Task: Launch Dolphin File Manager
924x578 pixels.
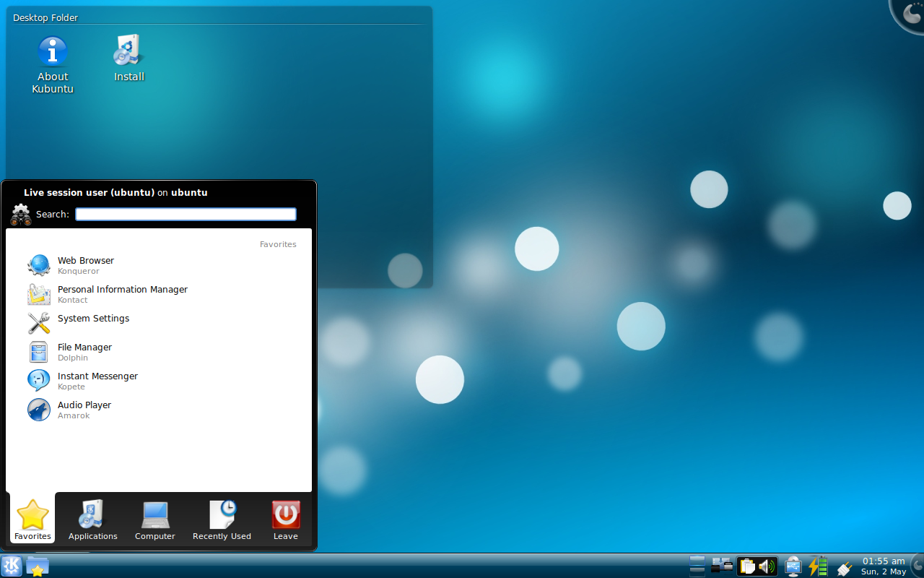Action: point(159,352)
